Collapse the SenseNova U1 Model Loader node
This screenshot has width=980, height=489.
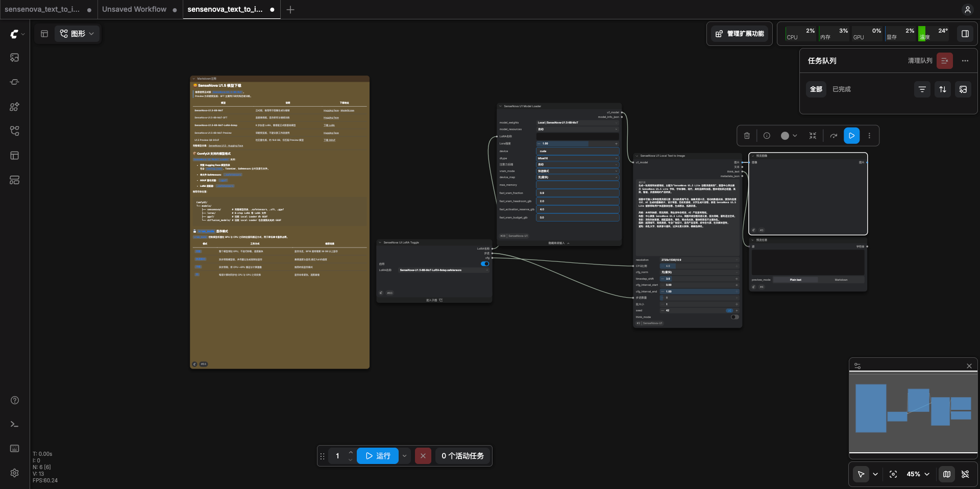click(500, 106)
